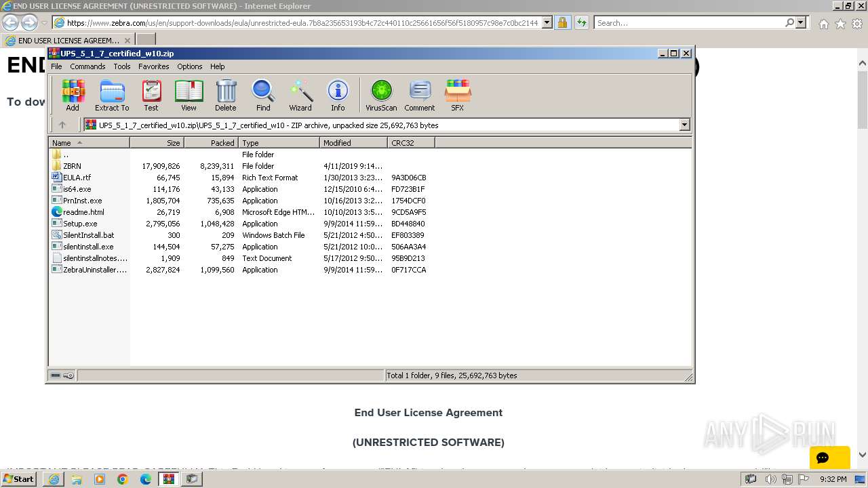
Task: Open WinRAR Options menu
Action: click(x=190, y=66)
